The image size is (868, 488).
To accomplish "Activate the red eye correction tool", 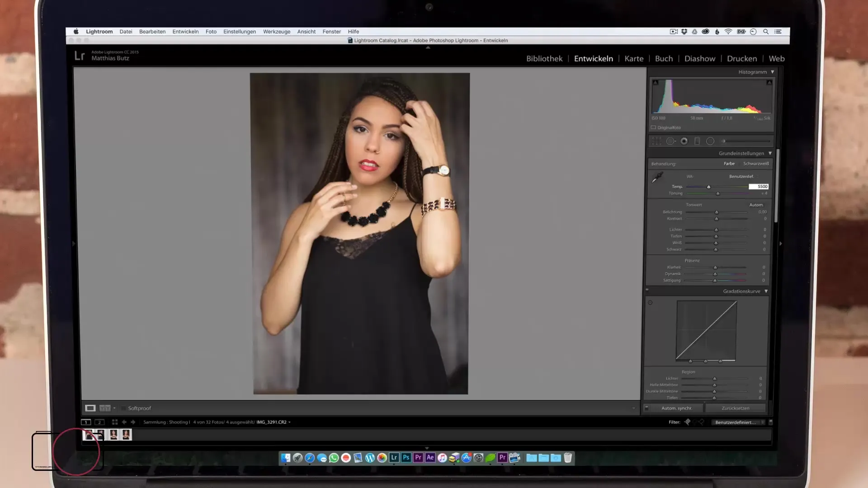I will tap(684, 141).
